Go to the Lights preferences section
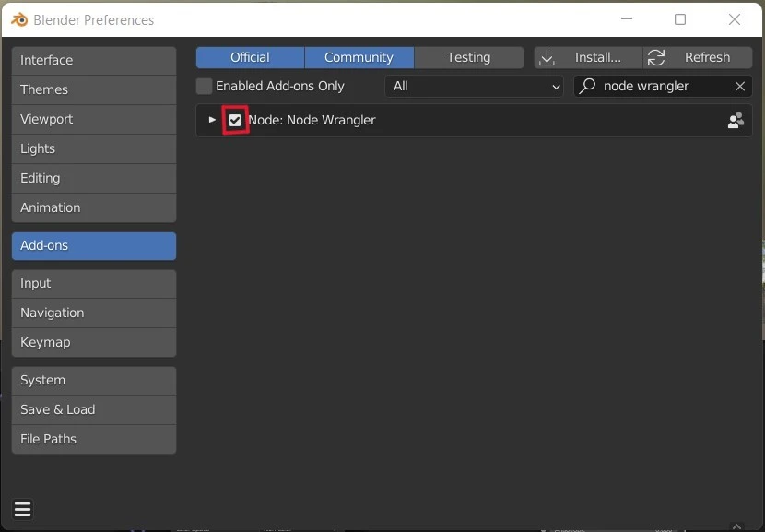Viewport: 765px width, 532px height. pos(94,148)
